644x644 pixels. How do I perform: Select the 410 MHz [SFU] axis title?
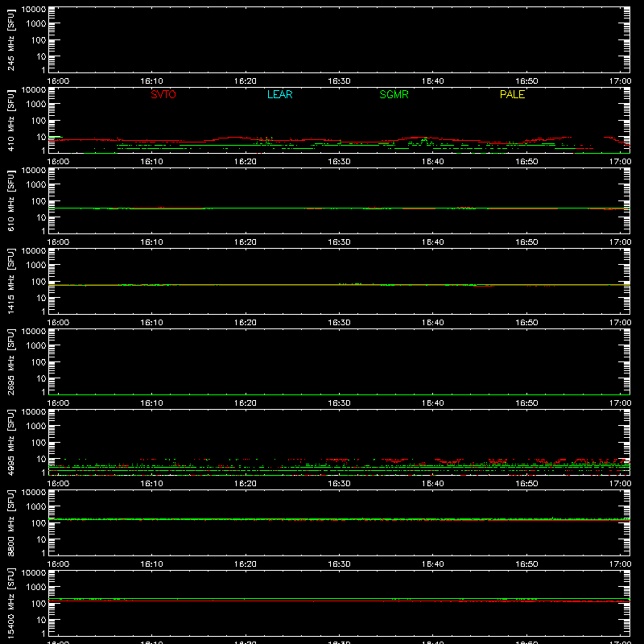(10, 121)
